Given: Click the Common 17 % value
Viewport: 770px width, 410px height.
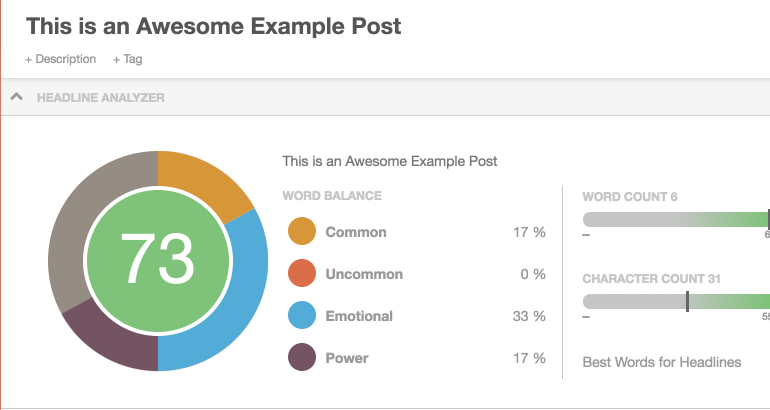Looking at the screenshot, I should coord(529,232).
